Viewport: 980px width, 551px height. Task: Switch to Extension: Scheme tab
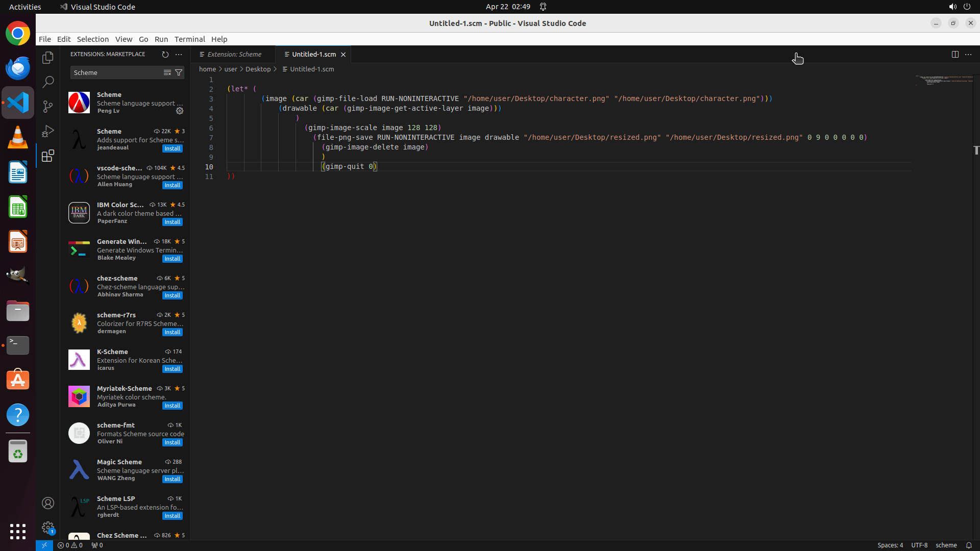tap(234, 54)
